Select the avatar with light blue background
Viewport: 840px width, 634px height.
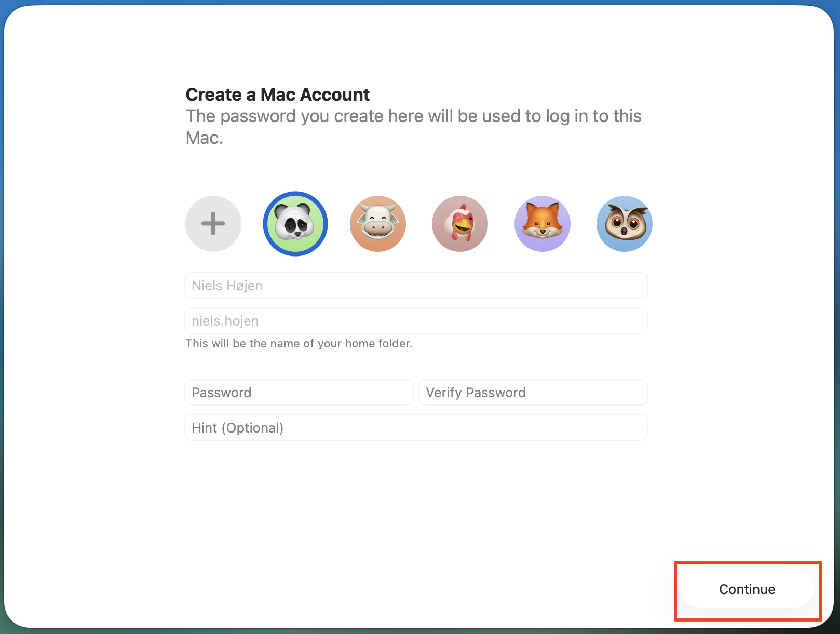(624, 224)
